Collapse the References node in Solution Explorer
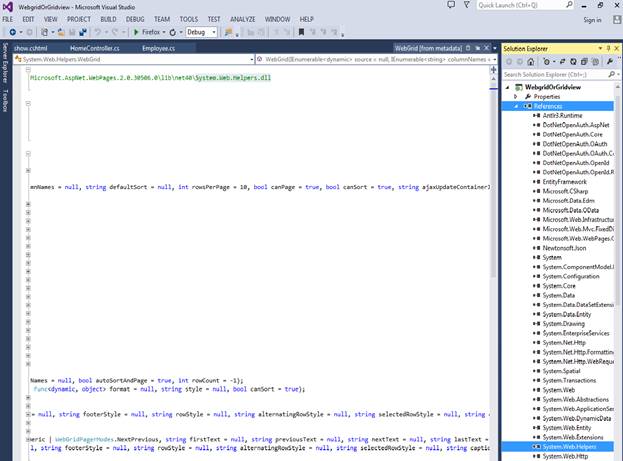 tap(517, 105)
